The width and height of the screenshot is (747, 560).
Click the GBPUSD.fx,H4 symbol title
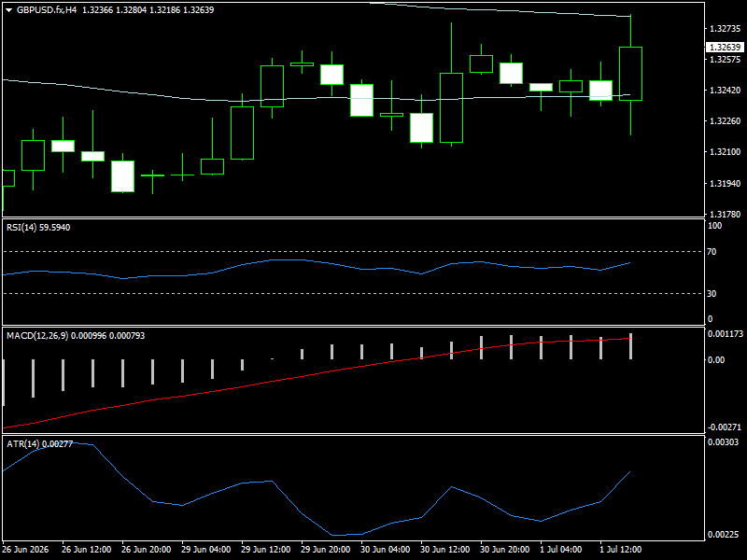pos(47,10)
